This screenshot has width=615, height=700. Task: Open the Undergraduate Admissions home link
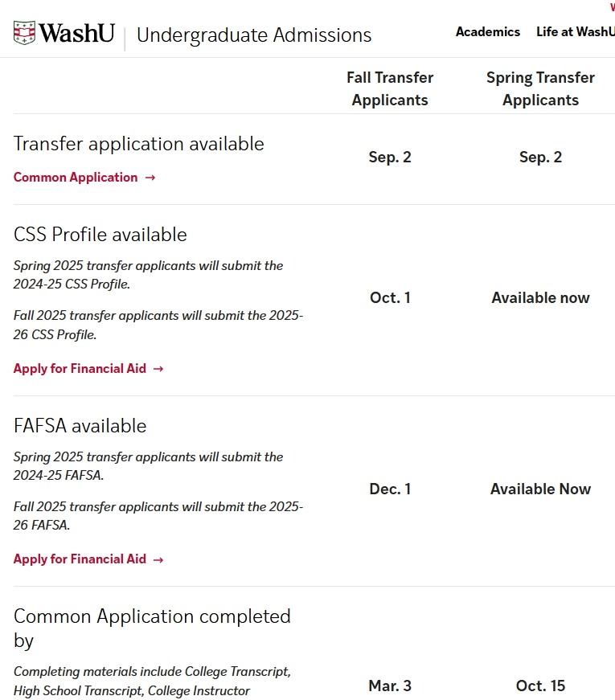254,35
